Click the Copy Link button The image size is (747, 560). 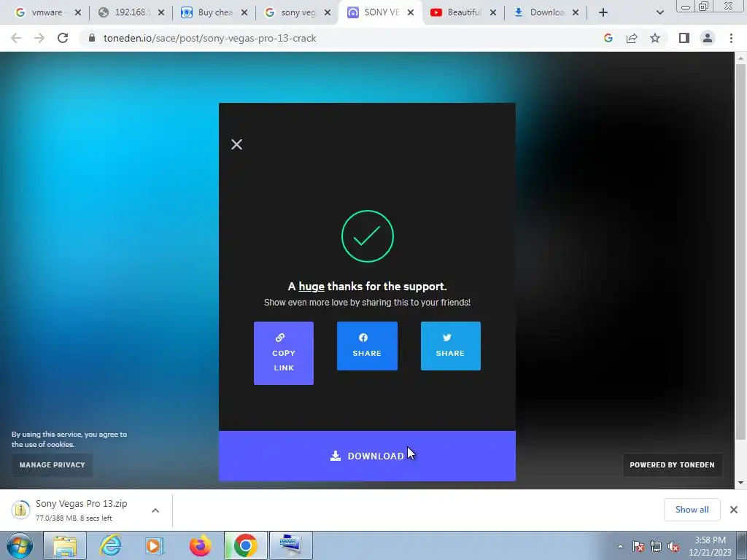(284, 353)
